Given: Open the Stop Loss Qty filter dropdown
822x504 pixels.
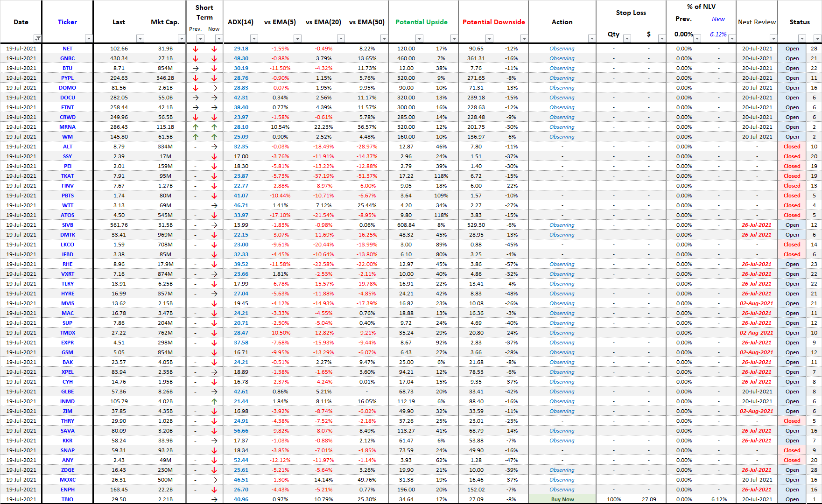Looking at the screenshot, I should click(627, 39).
